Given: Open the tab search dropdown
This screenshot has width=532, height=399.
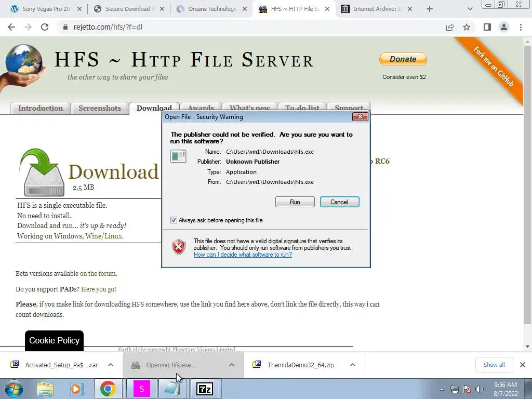Looking at the screenshot, I should click(x=470, y=9).
